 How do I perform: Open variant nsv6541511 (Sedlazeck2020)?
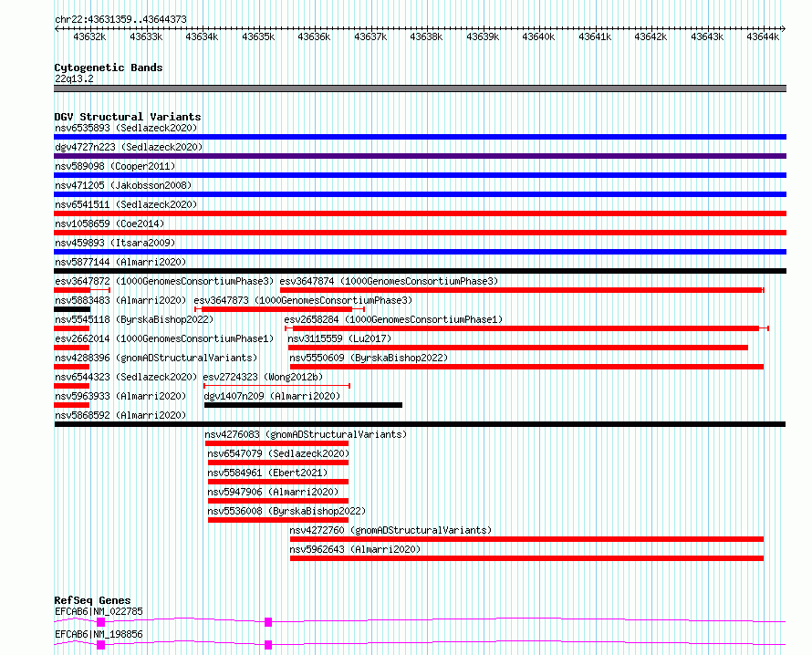click(x=126, y=204)
